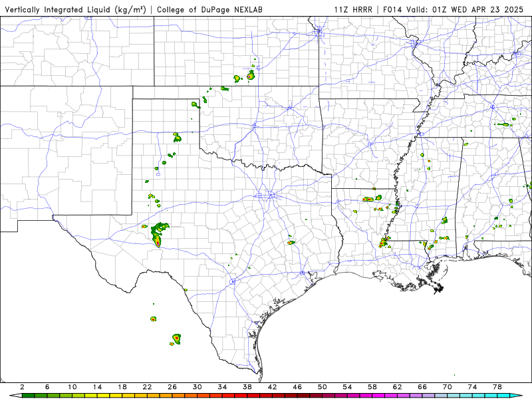532x399 pixels.
Task: Click the colorbar label '34'
Action: [x=222, y=387]
